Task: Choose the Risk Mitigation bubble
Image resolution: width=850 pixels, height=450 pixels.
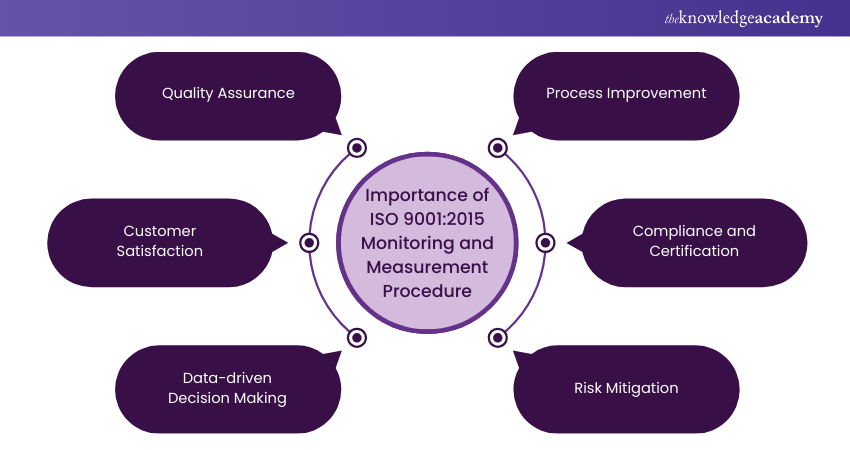Action: tap(626, 388)
